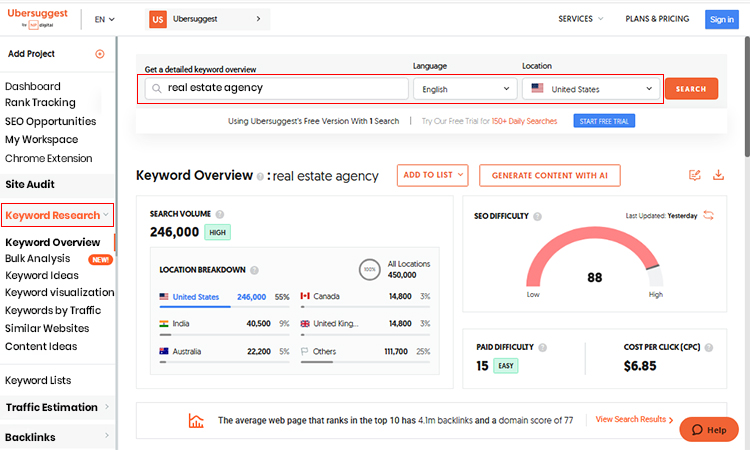The height and width of the screenshot is (450, 750).
Task: Click the orange Search button
Action: pos(691,89)
